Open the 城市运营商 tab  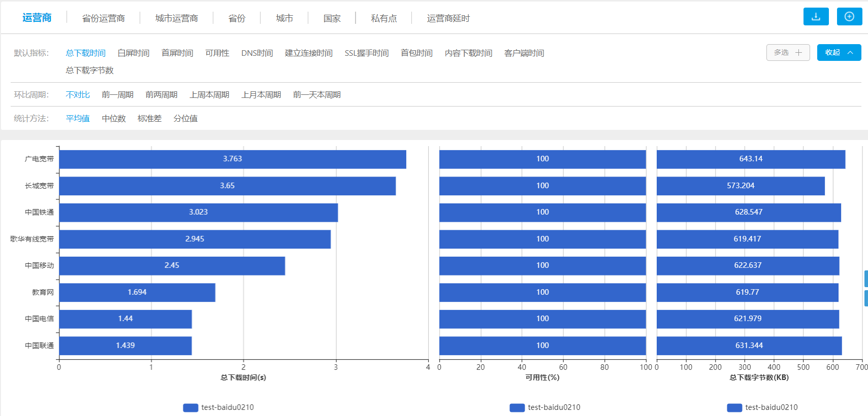(x=176, y=18)
